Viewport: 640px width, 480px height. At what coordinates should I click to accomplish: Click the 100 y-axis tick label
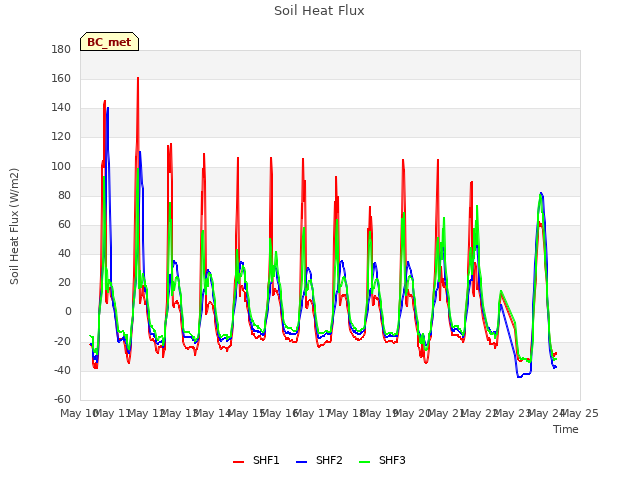coord(61,166)
